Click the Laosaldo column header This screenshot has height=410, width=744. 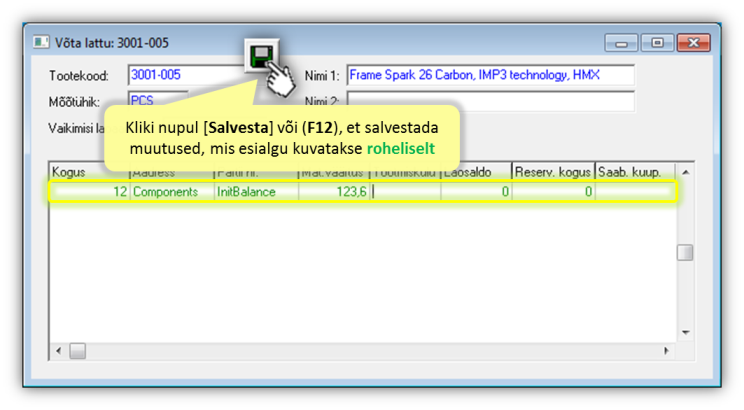476,172
